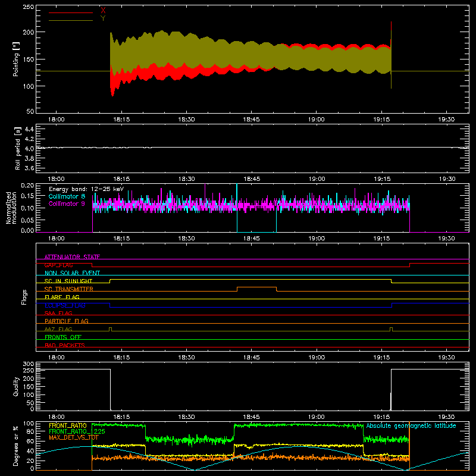
Task: Click the yellow FRONT_RATIO legend label
Action: pyautogui.click(x=68, y=425)
